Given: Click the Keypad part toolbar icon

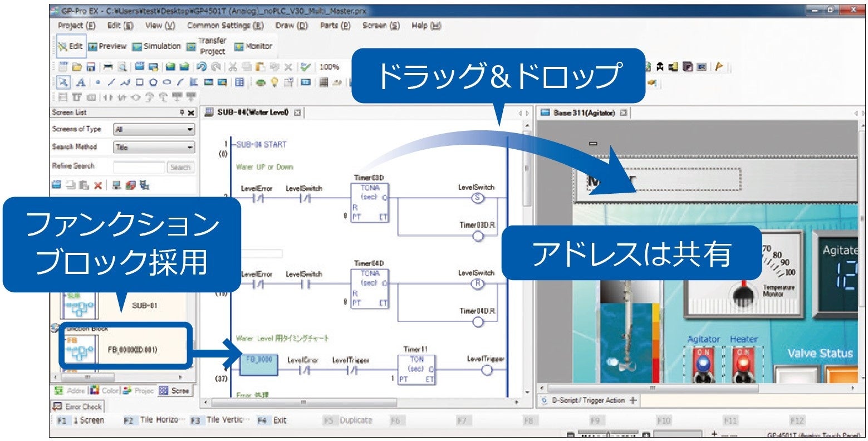Looking at the screenshot, I should pos(323,82).
